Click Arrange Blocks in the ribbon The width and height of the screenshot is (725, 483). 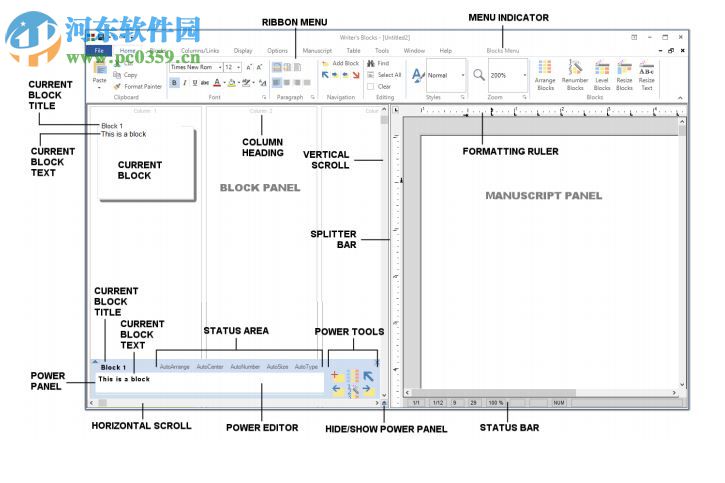click(x=545, y=75)
